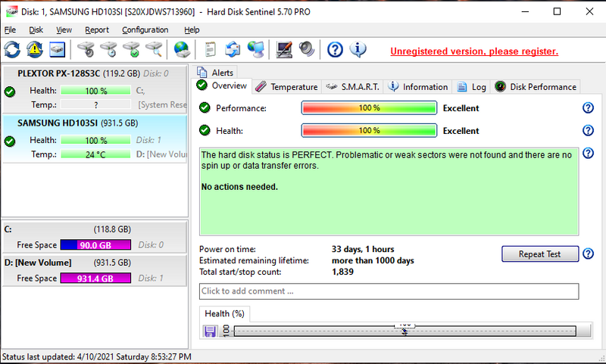
Task: Click the SAMSUNG Temp 24 °C bar
Action: coord(96,154)
